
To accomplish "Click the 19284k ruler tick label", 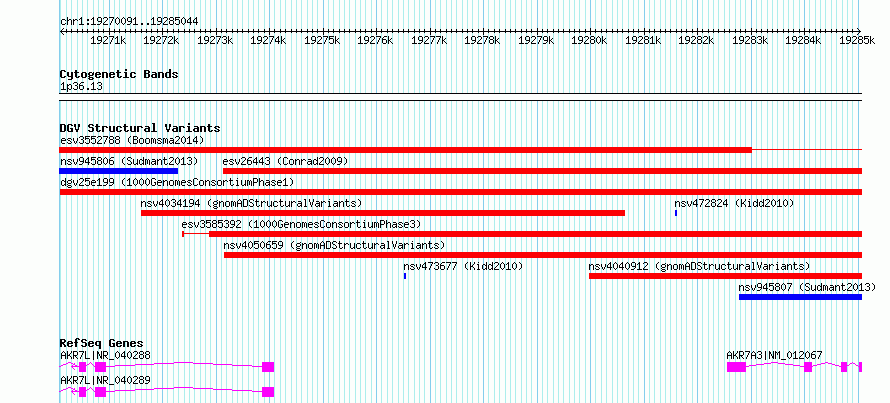I will (x=803, y=40).
